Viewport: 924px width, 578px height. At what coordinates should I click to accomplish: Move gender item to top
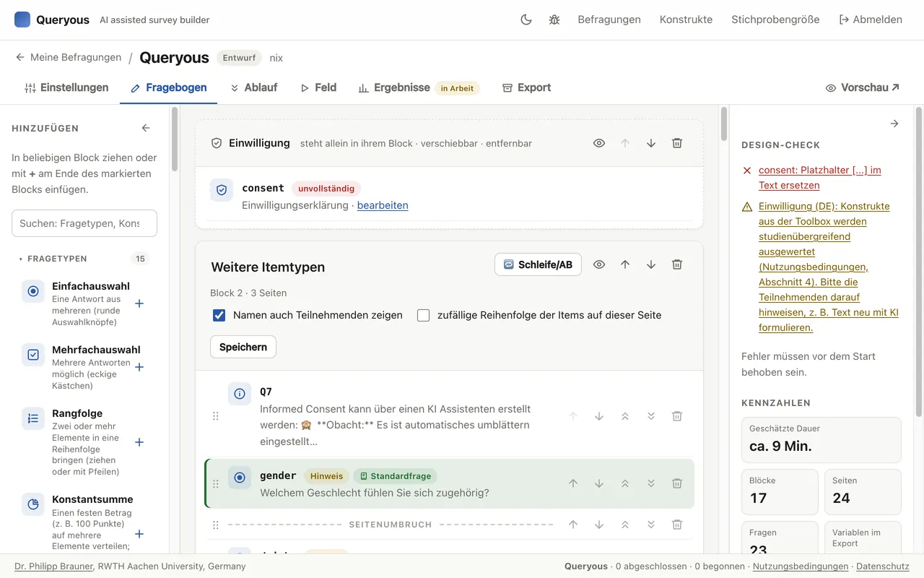625,483
